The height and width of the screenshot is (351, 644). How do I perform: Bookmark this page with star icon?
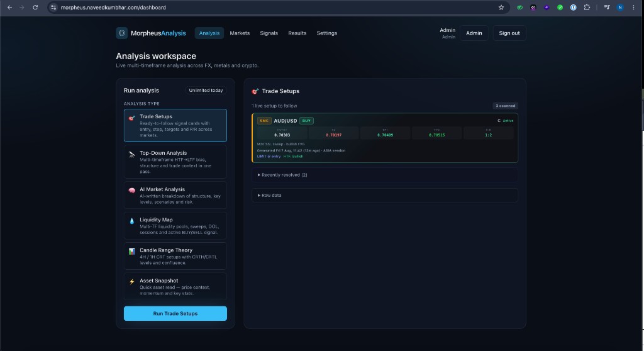[501, 8]
